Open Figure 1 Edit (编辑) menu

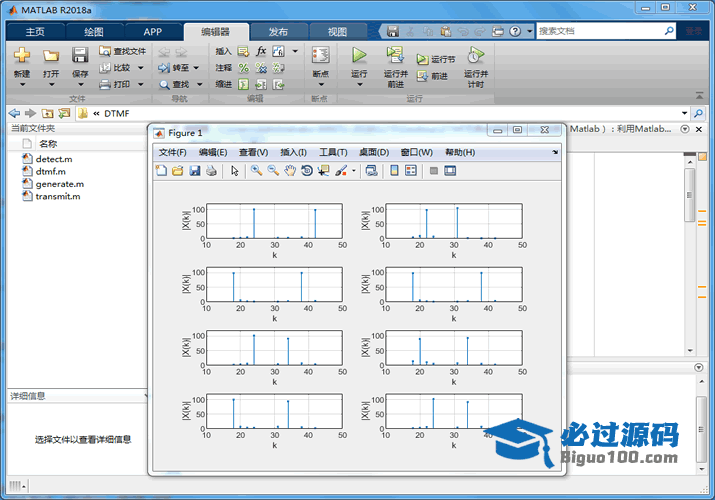(213, 152)
